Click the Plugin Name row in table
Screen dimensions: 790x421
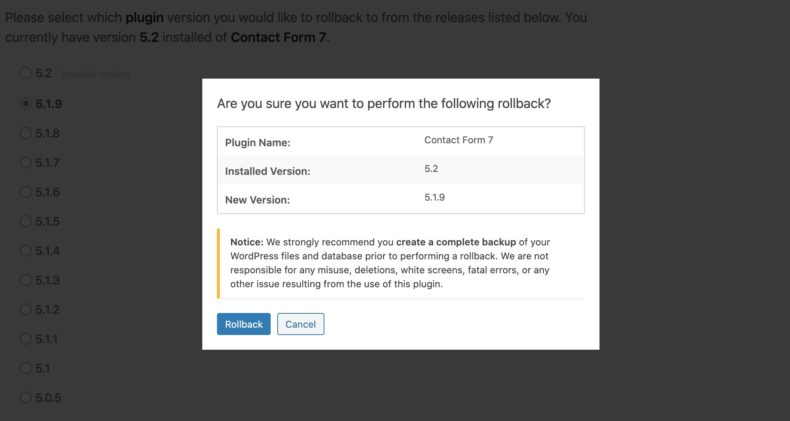click(x=401, y=142)
